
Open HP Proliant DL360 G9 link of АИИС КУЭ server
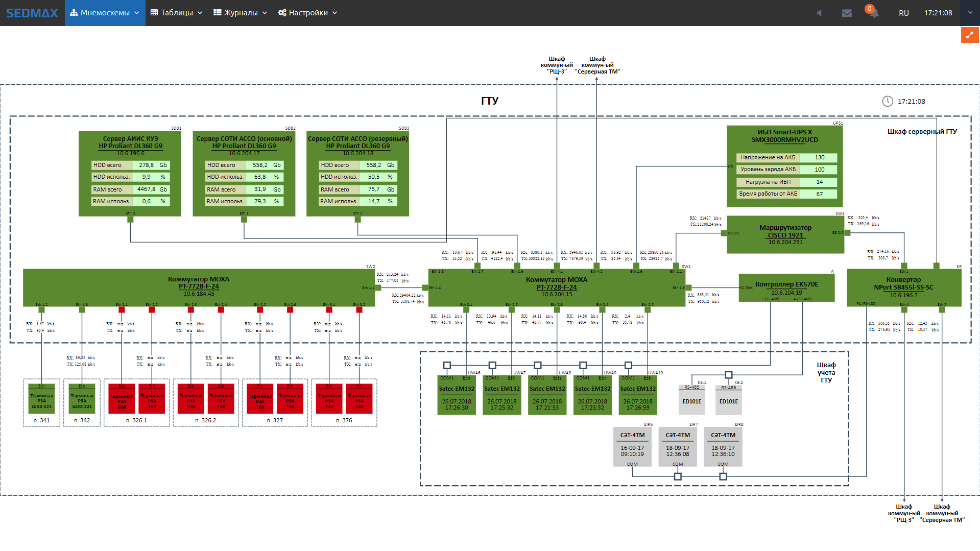tap(130, 146)
